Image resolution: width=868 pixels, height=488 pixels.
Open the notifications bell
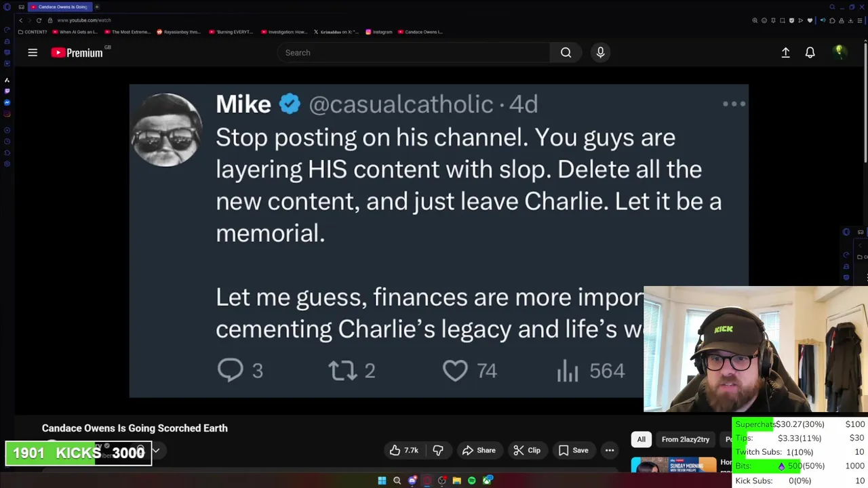pyautogui.click(x=810, y=52)
